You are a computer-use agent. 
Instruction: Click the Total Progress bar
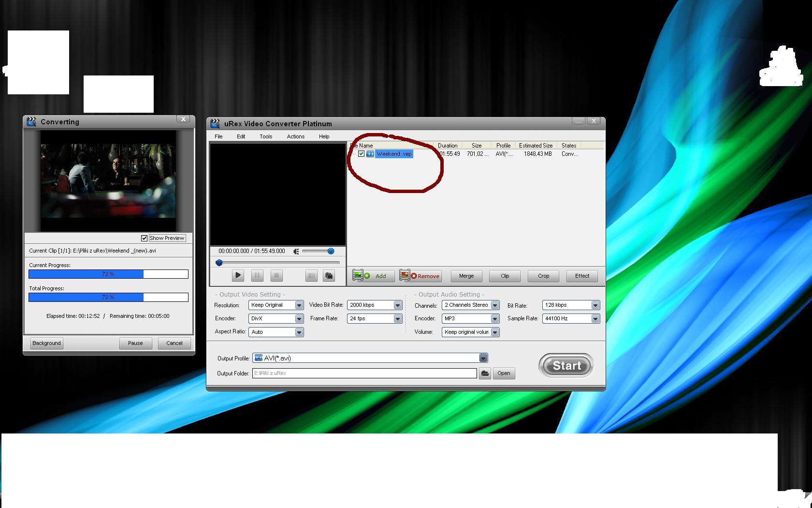coord(108,297)
